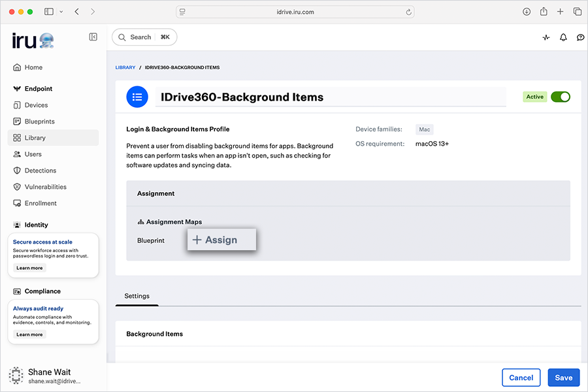Click the Compliance icon
The width and height of the screenshot is (588, 392).
click(x=17, y=291)
